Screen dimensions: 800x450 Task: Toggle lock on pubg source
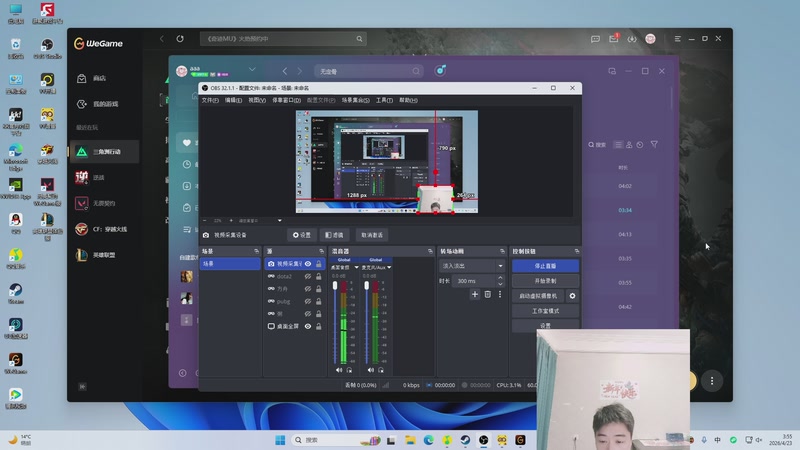pyautogui.click(x=319, y=301)
